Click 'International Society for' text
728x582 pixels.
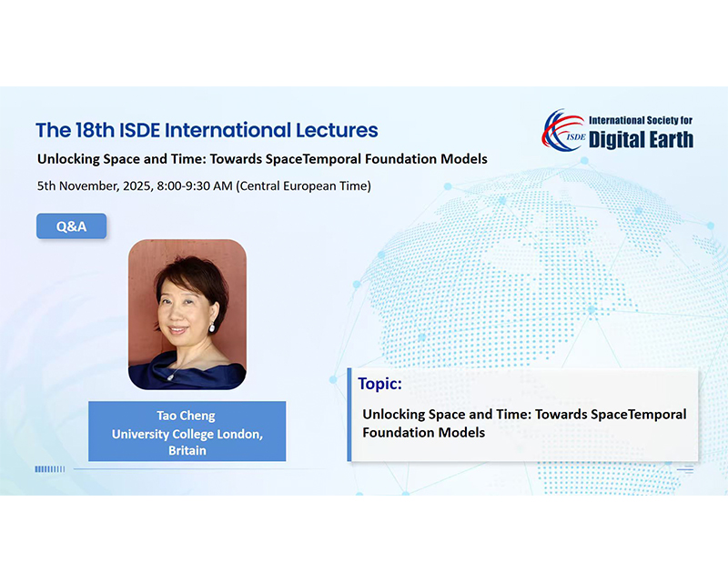click(x=641, y=120)
